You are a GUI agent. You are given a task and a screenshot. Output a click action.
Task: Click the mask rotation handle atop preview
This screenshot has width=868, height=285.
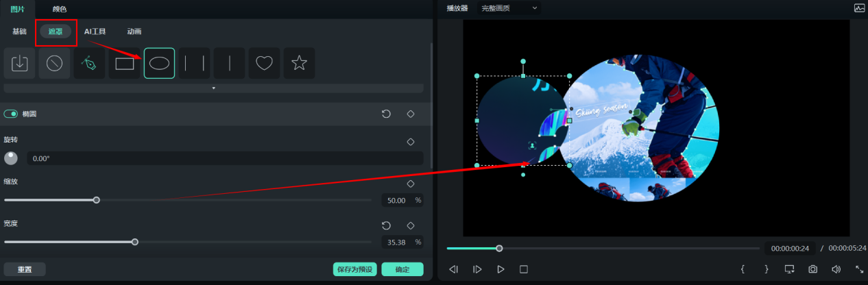point(523,61)
